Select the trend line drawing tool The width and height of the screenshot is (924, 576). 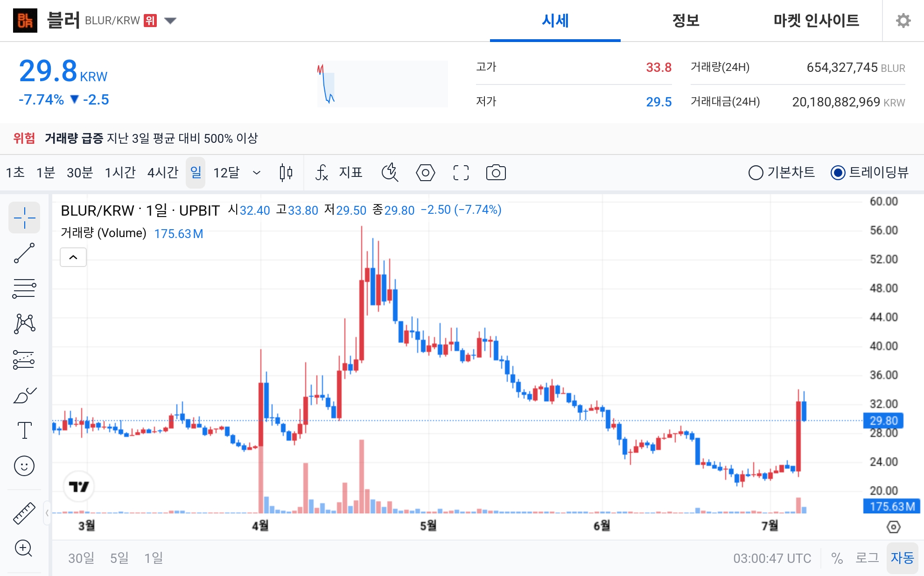coord(24,253)
